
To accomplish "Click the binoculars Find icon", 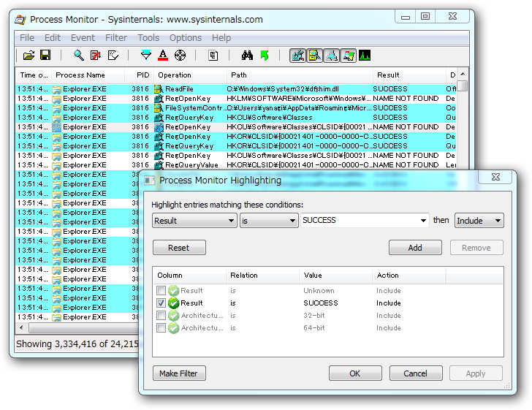I will point(247,56).
